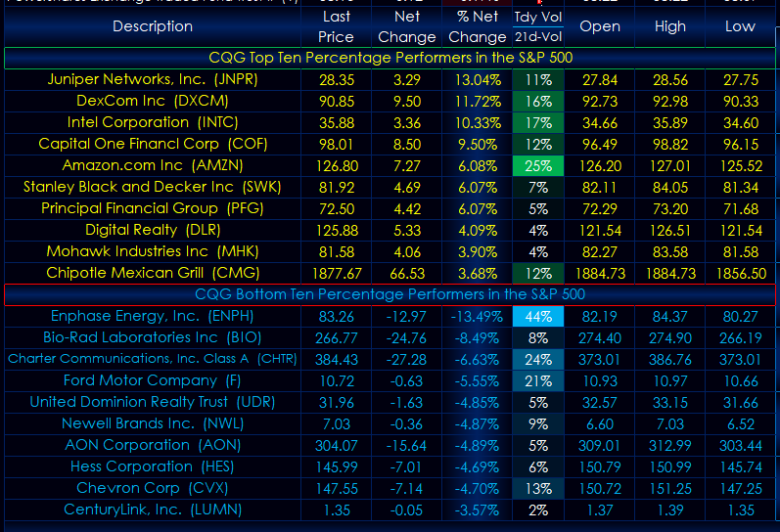Click the % Net Change column header
Viewport: 780px width, 532px height.
click(477, 26)
